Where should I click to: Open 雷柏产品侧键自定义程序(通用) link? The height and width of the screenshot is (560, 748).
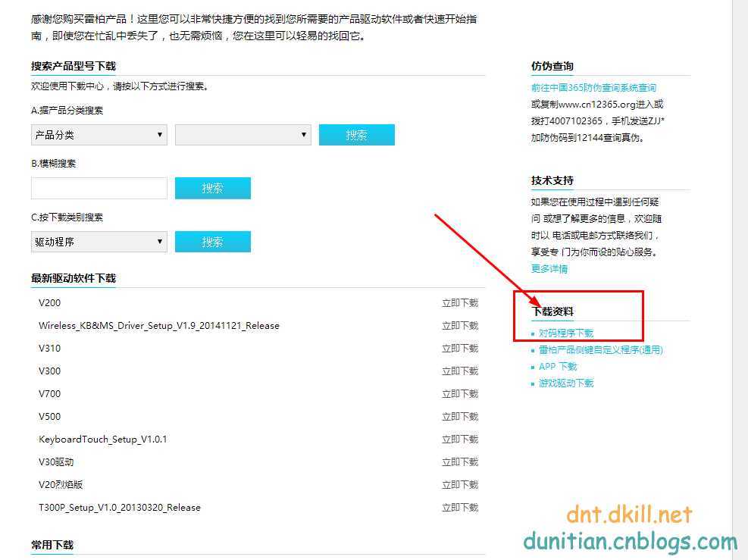click(x=600, y=350)
